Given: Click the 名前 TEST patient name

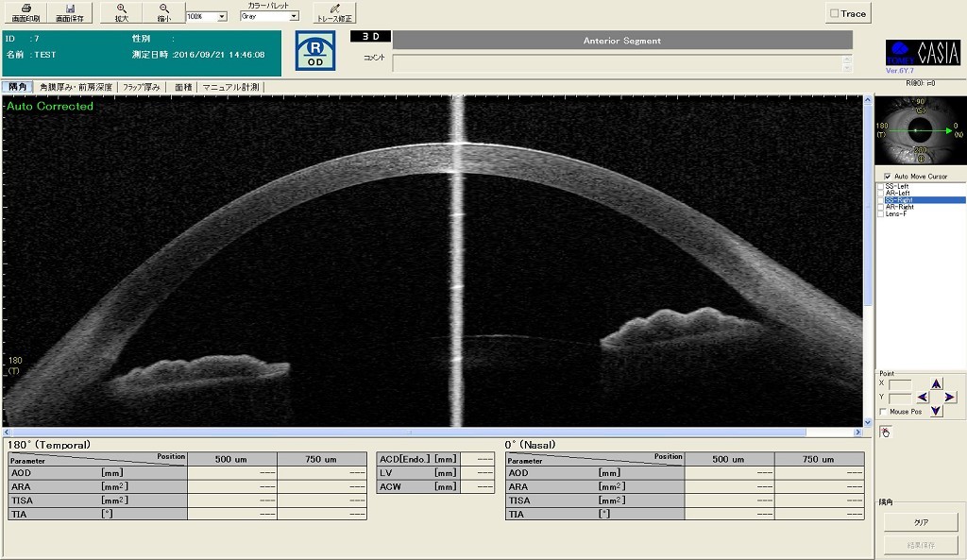Looking at the screenshot, I should pyautogui.click(x=31, y=54).
